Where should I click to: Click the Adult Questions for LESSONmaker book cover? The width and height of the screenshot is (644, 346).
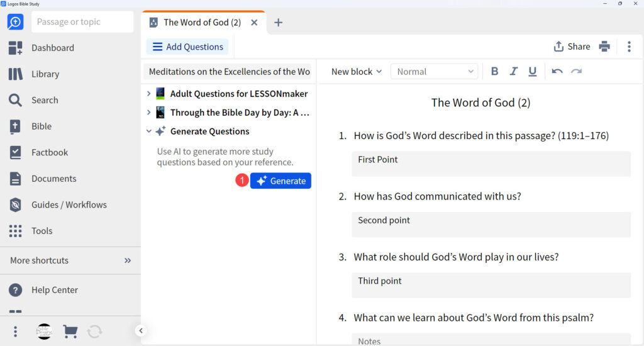160,94
